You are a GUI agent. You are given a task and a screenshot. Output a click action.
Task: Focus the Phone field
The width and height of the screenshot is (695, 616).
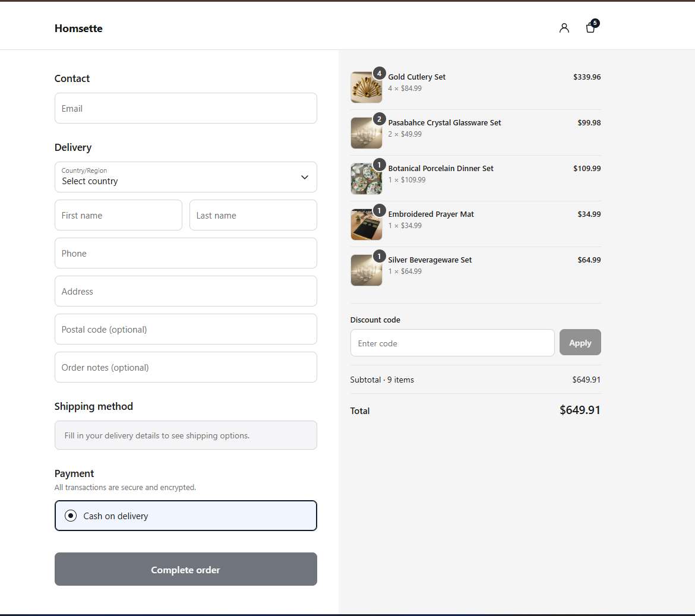click(186, 253)
